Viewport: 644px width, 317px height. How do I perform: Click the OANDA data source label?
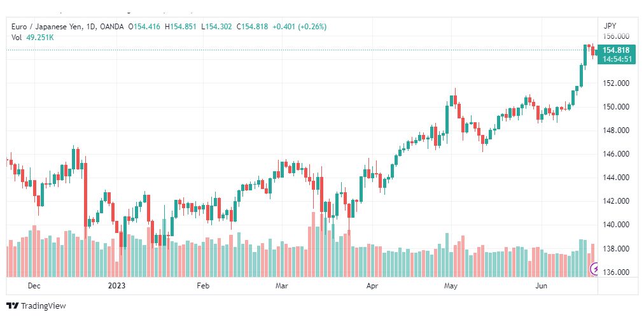pyautogui.click(x=112, y=27)
